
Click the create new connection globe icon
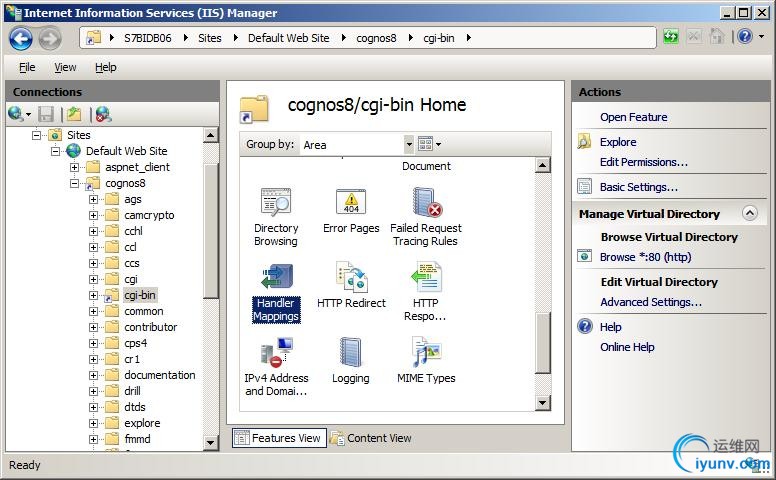click(15, 114)
